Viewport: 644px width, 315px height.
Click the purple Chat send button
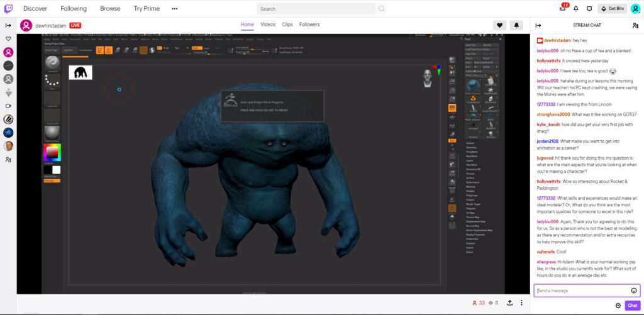pos(633,305)
